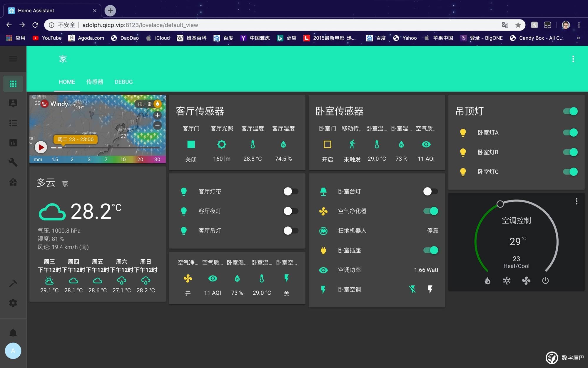Select the cool snowflake mode icon
The height and width of the screenshot is (368, 588).
click(x=507, y=281)
